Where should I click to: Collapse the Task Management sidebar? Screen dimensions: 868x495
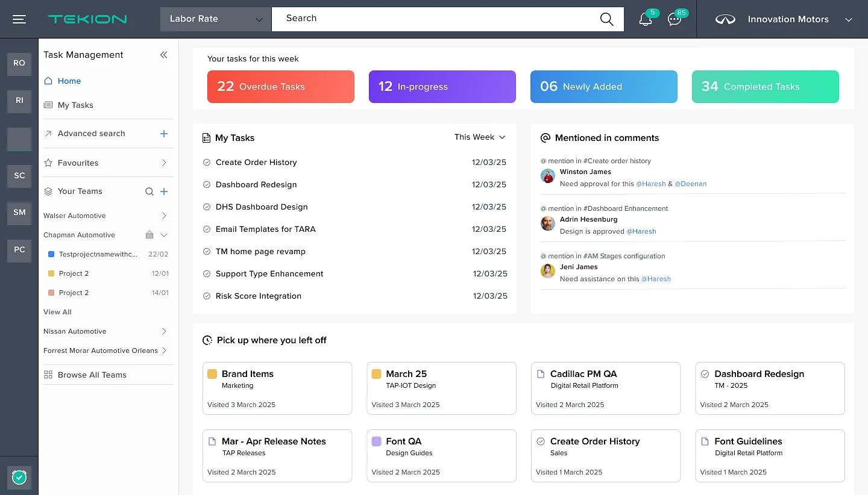pos(163,55)
